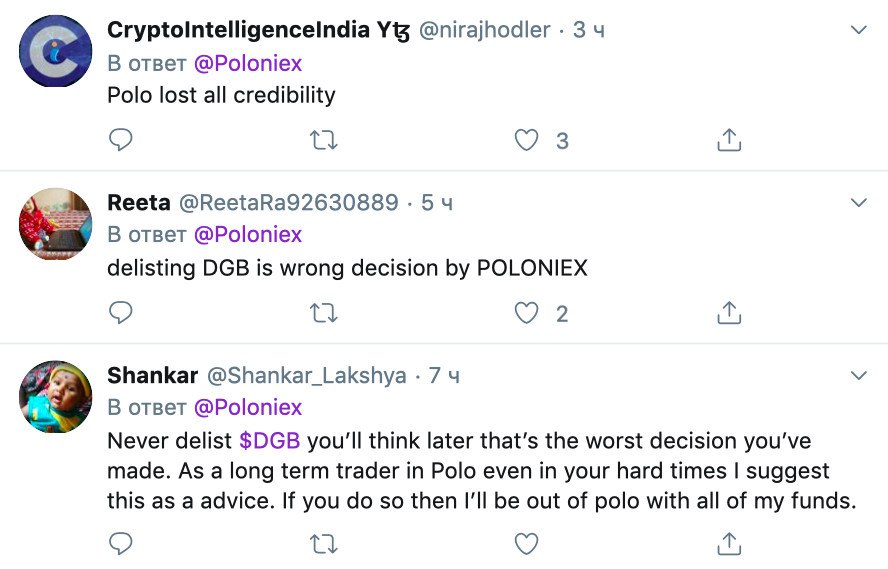This screenshot has width=888, height=569.
Task: Open the $DGB cashtag link
Action: (x=269, y=441)
